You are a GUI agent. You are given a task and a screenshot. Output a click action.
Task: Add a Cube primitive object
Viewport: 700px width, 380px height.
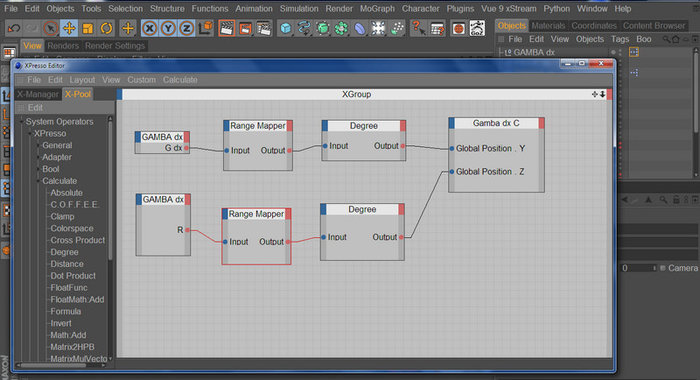[285, 29]
